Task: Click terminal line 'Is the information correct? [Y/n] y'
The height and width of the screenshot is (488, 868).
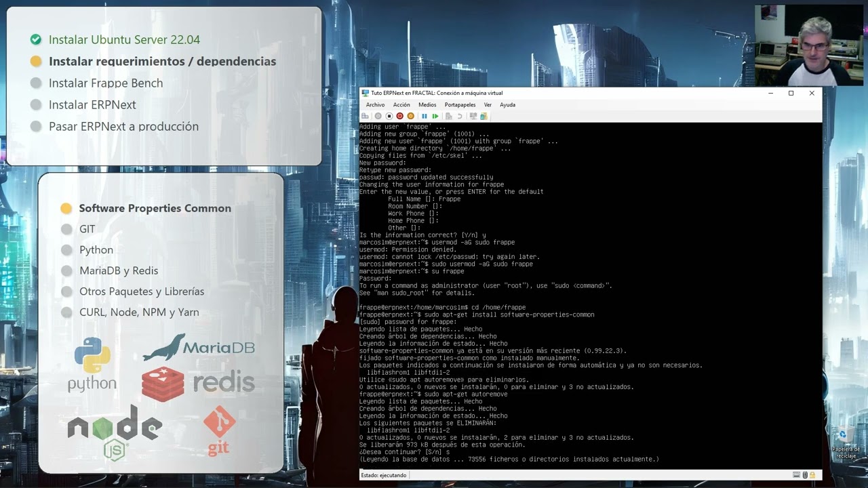Action: pyautogui.click(x=422, y=235)
